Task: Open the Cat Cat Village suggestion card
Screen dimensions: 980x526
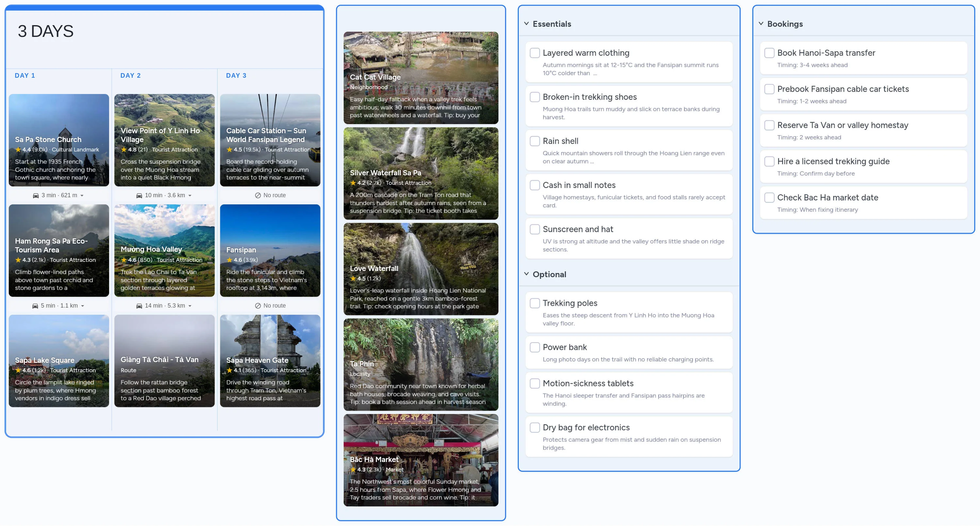Action: tap(421, 78)
